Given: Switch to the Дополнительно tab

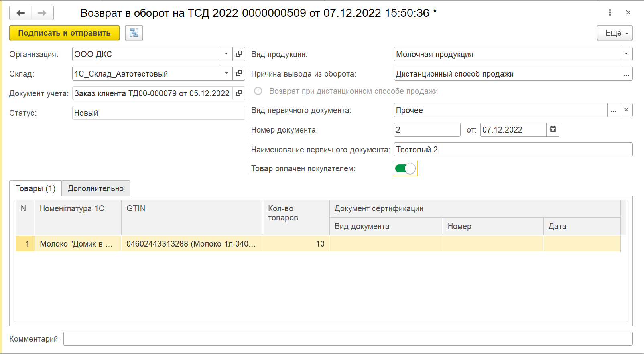Looking at the screenshot, I should coord(95,188).
